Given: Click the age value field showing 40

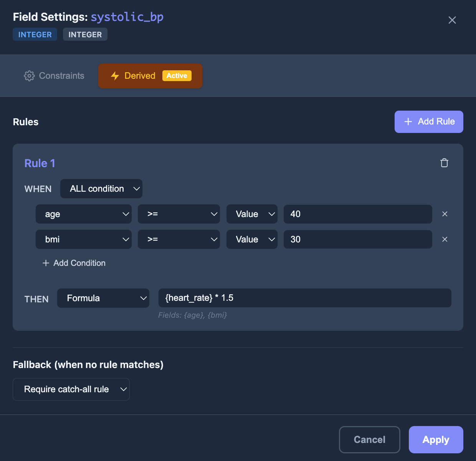Looking at the screenshot, I should click(x=357, y=214).
